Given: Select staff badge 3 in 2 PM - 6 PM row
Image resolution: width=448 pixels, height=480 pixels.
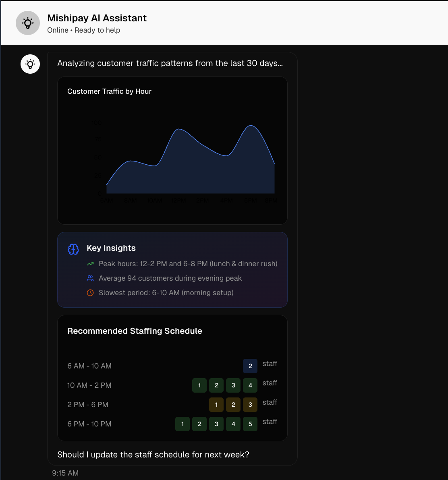Looking at the screenshot, I should [250, 405].
